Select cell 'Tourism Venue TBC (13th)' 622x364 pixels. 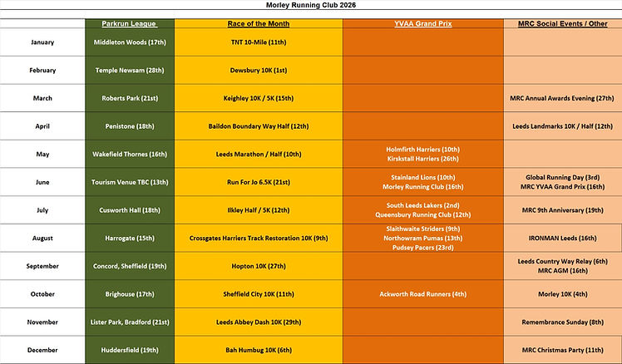coord(130,182)
